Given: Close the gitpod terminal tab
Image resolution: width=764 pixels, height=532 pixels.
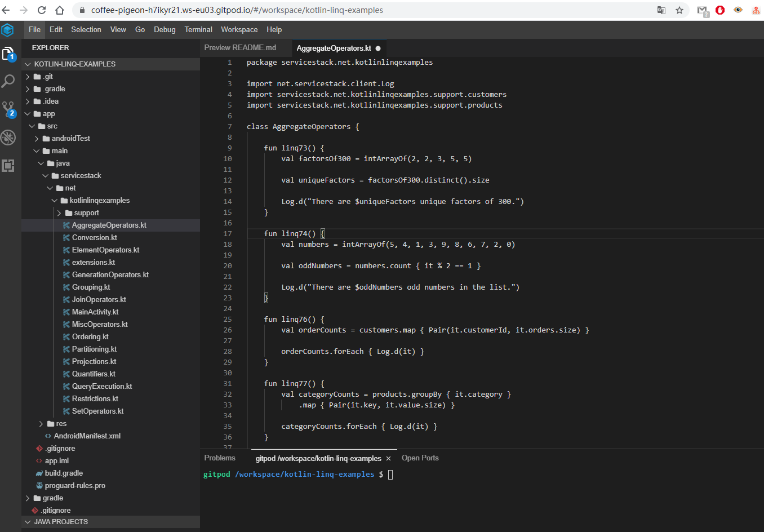Looking at the screenshot, I should 388,459.
